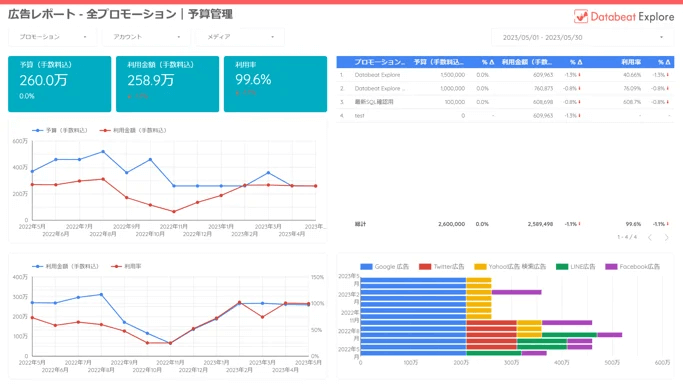Viewport: 683px width, 384px height.
Task: Click the 76.09% usage rate cell
Action: [632, 88]
